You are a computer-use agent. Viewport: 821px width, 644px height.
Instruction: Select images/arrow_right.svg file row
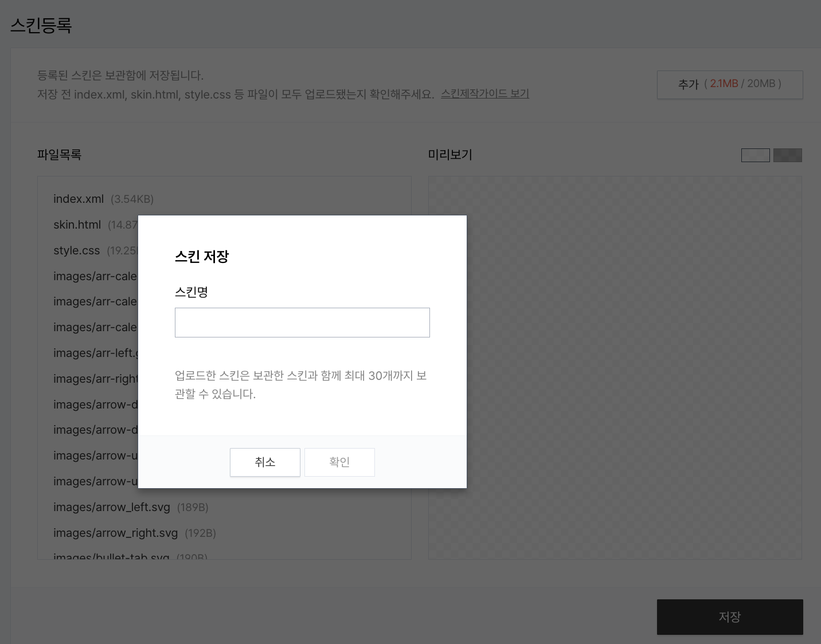pos(135,533)
